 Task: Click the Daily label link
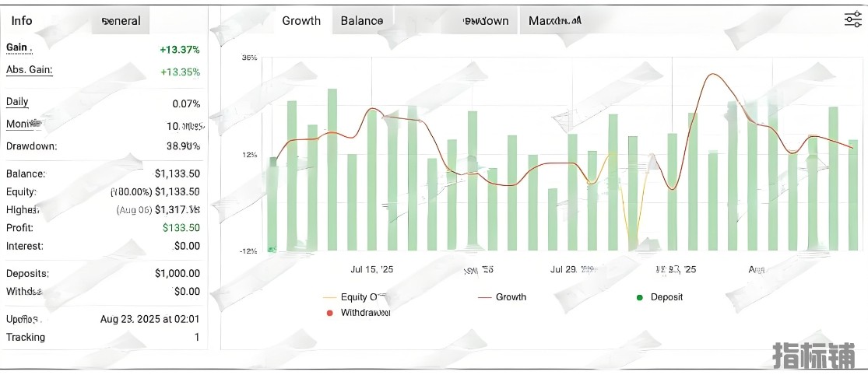(x=17, y=102)
